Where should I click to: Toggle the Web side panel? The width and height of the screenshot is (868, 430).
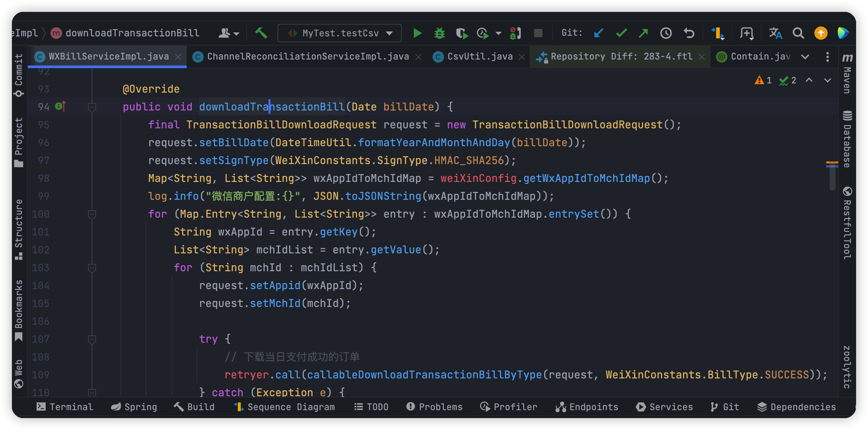(19, 374)
